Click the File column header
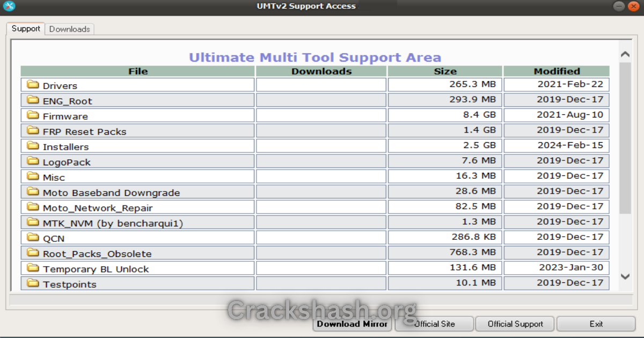This screenshot has width=644, height=338. [x=138, y=71]
